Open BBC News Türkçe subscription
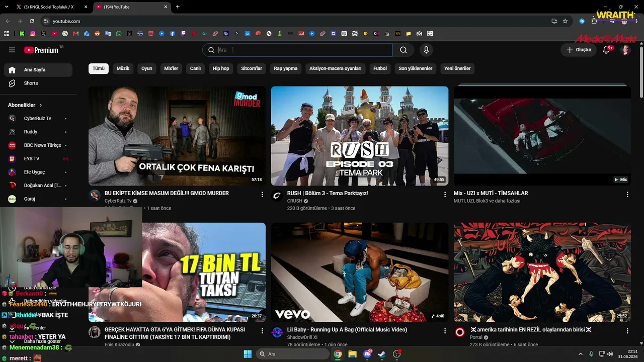The height and width of the screenshot is (362, 644). click(x=38, y=145)
